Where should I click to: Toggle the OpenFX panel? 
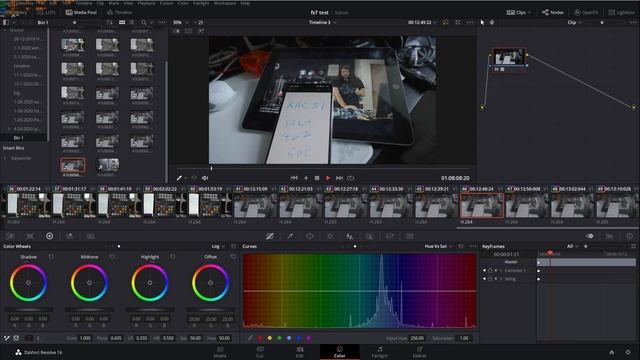[586, 12]
